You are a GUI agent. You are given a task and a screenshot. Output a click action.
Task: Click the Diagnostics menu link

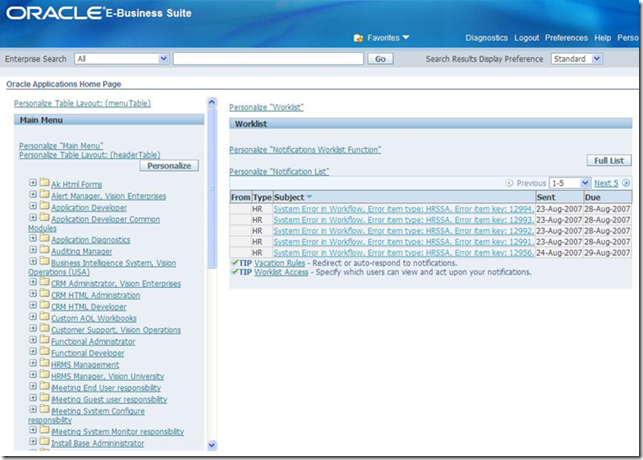(x=486, y=38)
